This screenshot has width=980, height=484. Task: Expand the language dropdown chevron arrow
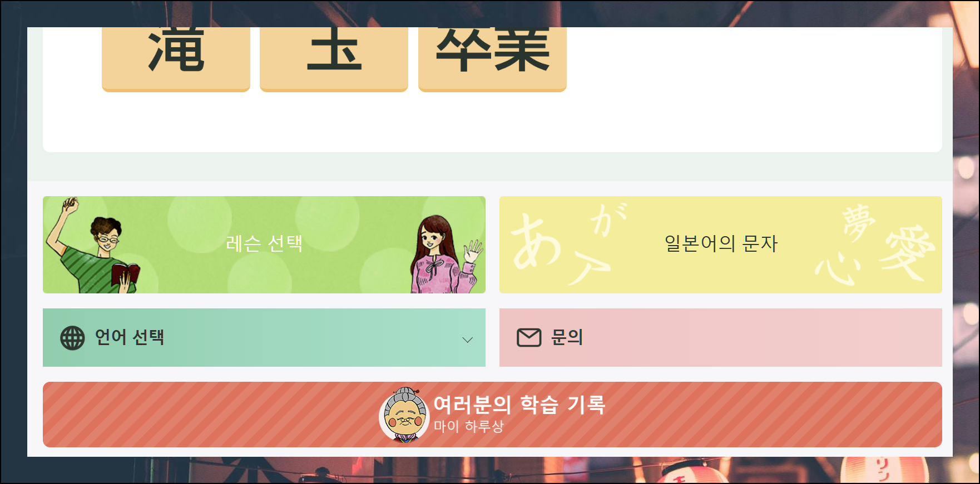point(468,340)
